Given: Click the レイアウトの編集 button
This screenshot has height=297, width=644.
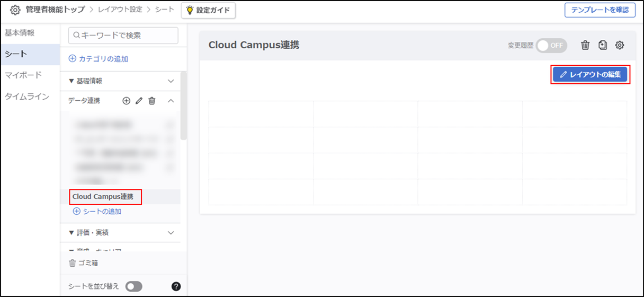Looking at the screenshot, I should coord(591,75).
